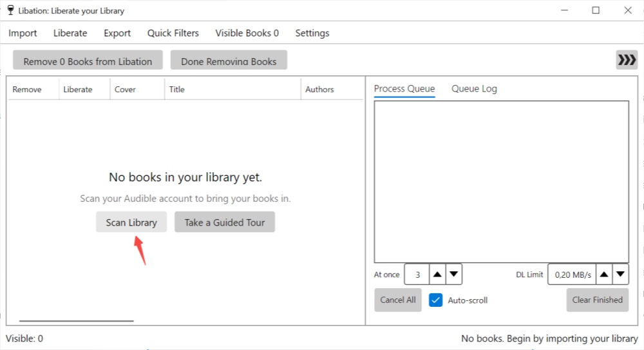Click the Clear Finished button
This screenshot has width=644, height=350.
point(598,300)
